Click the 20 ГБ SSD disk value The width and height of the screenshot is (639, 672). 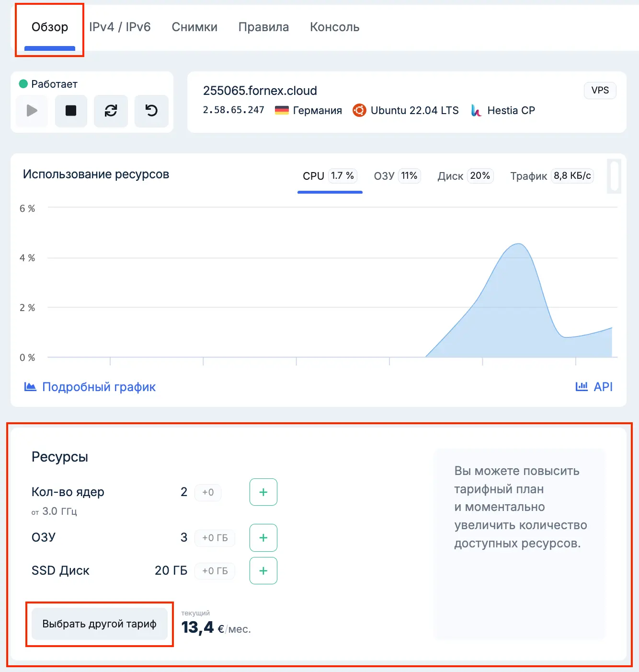coord(171,570)
